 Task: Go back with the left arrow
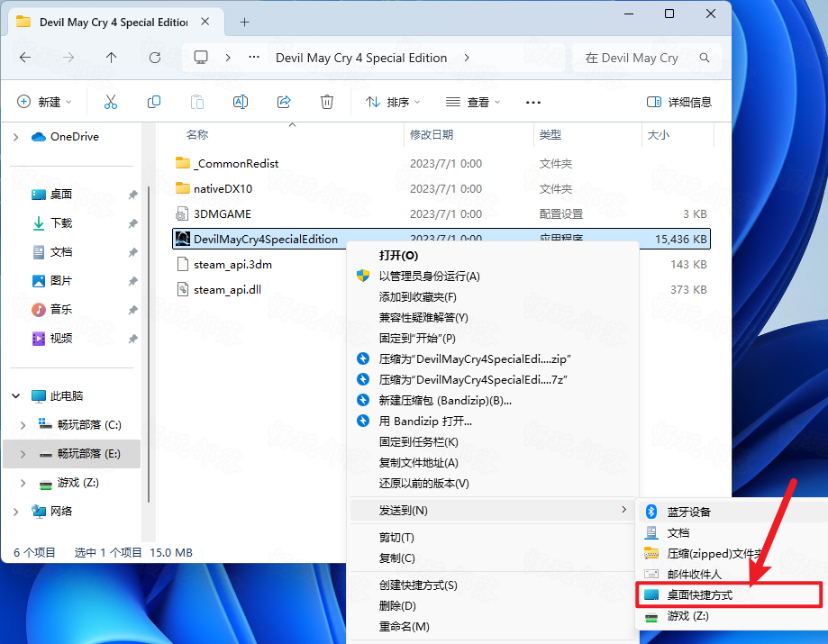(25, 58)
